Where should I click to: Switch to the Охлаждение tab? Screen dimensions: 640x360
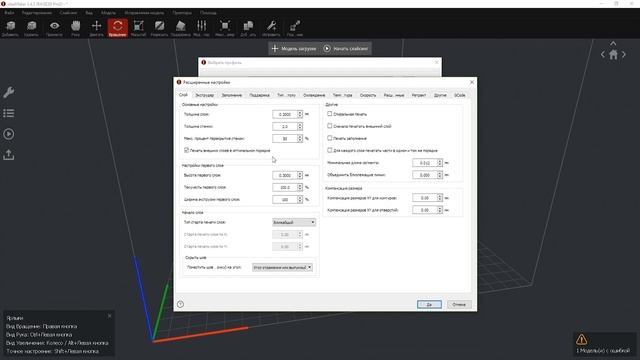coord(314,95)
